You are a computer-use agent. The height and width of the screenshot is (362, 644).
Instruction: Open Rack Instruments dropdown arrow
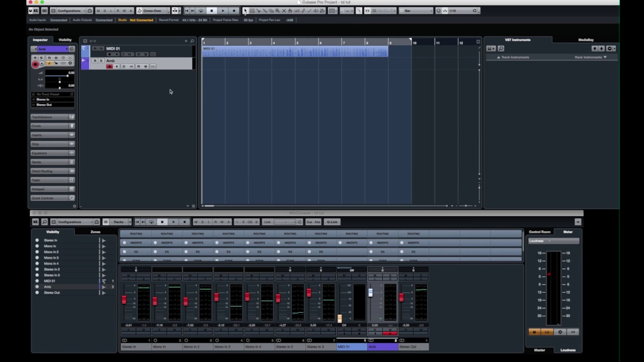[605, 57]
